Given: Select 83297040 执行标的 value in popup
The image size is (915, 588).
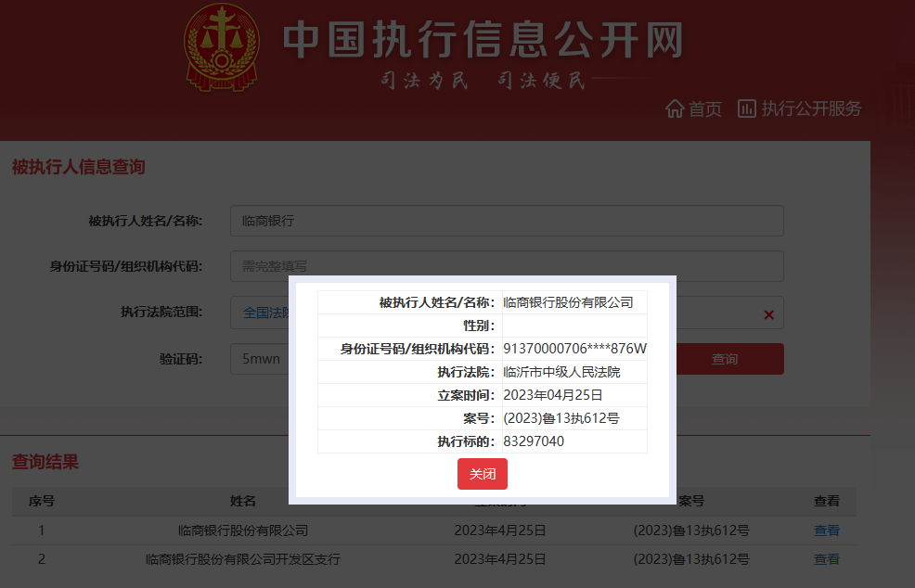Looking at the screenshot, I should 534,441.
